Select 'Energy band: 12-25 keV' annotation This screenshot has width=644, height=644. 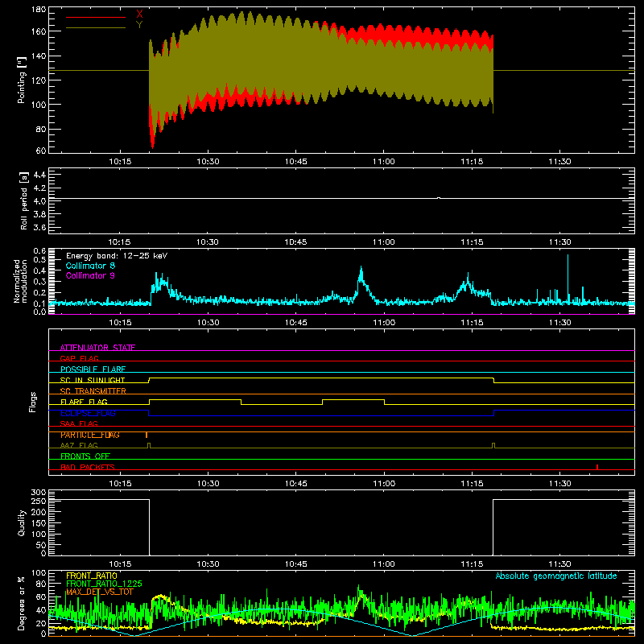(117, 256)
